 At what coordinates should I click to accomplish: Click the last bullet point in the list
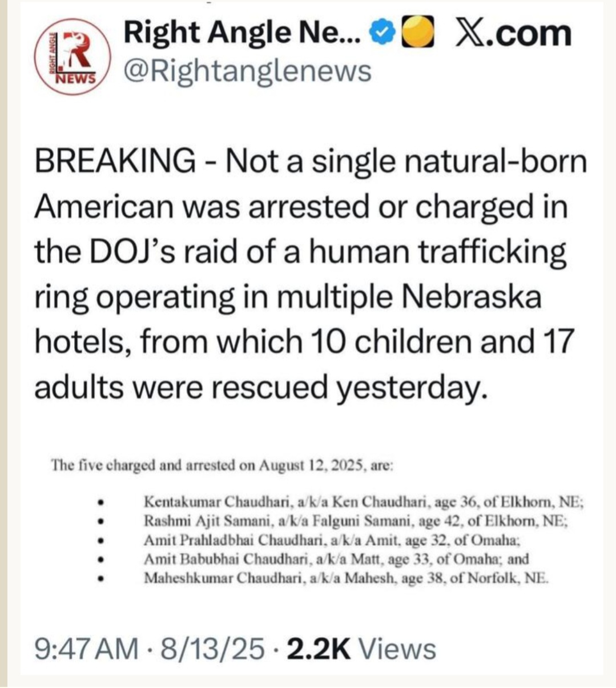click(100, 579)
